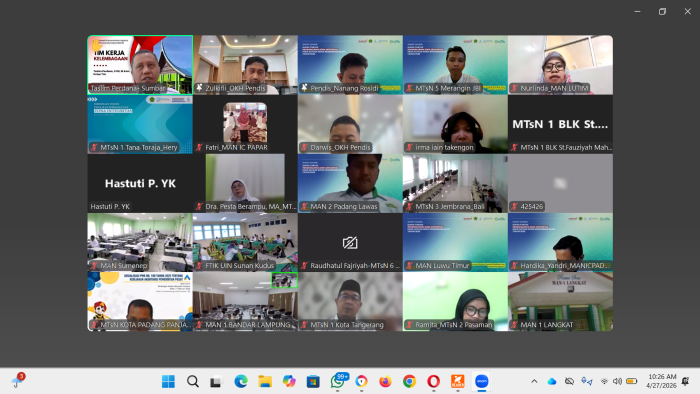
Task: Open the orange app beside Opera
Action: pos(458,382)
